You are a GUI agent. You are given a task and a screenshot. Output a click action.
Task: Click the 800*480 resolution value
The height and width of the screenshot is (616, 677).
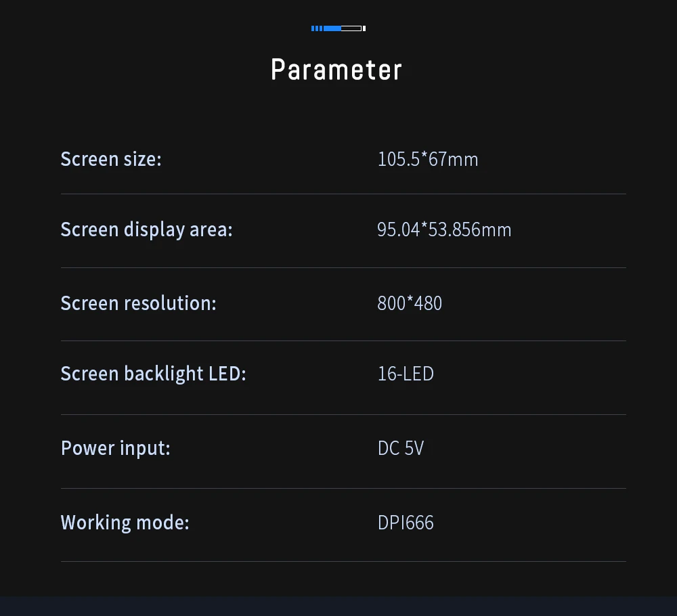tap(410, 303)
